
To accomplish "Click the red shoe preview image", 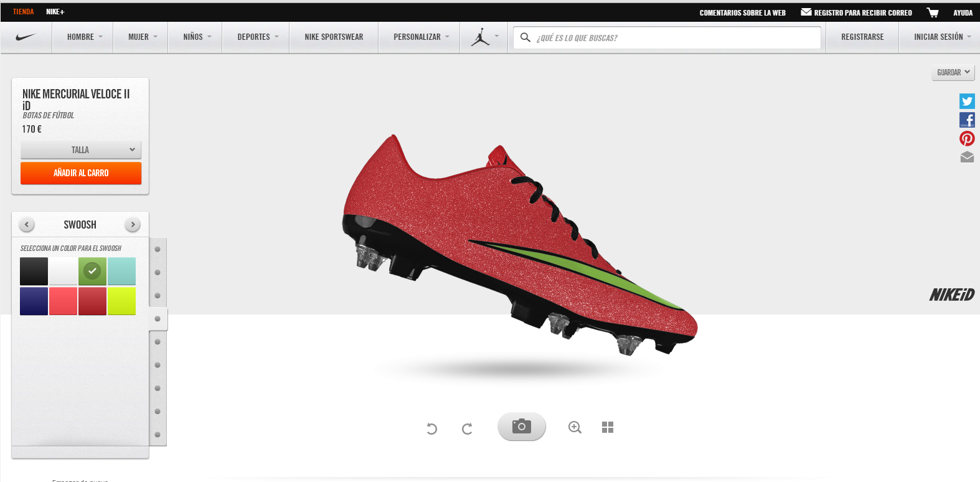I will (520, 245).
